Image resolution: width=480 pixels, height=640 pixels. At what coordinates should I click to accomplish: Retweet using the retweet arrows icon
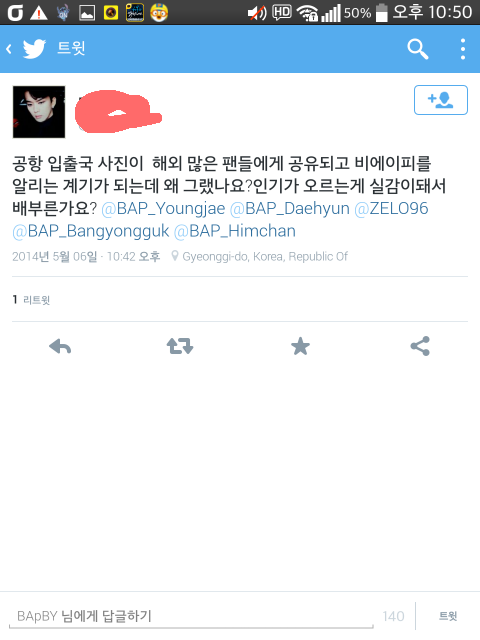(x=180, y=346)
